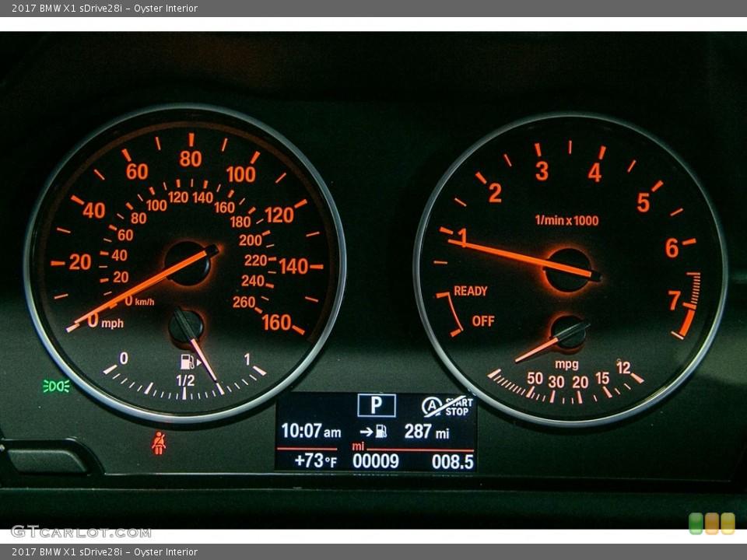Click the red seatbelt warning icon
This screenshot has width=747, height=560.
[x=159, y=443]
